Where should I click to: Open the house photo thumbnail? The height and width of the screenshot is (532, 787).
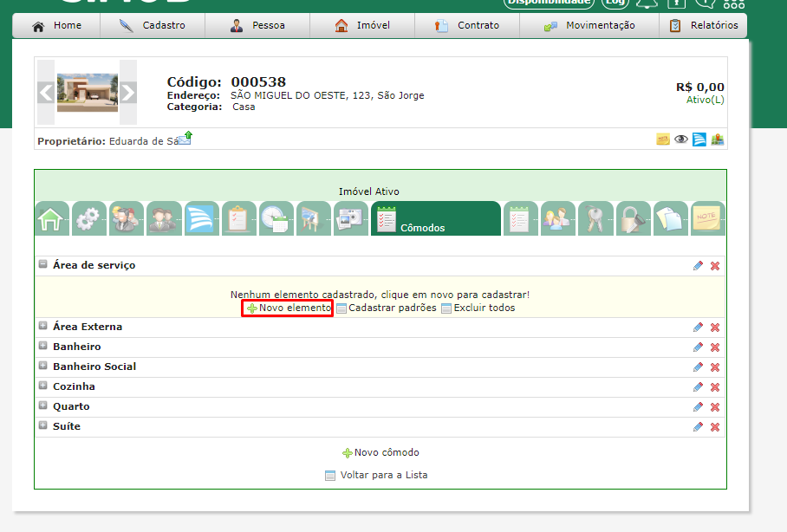pos(88,93)
